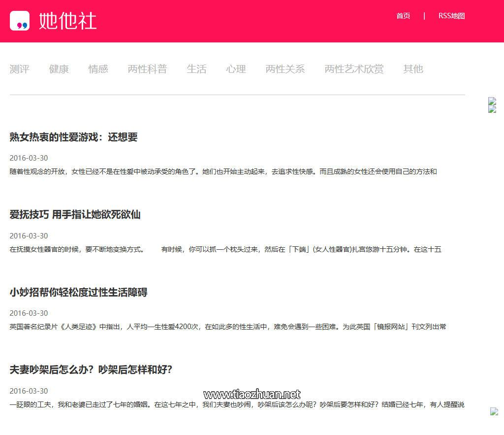Click the second broken image on right edge
This screenshot has height=435, width=504.
[492, 109]
